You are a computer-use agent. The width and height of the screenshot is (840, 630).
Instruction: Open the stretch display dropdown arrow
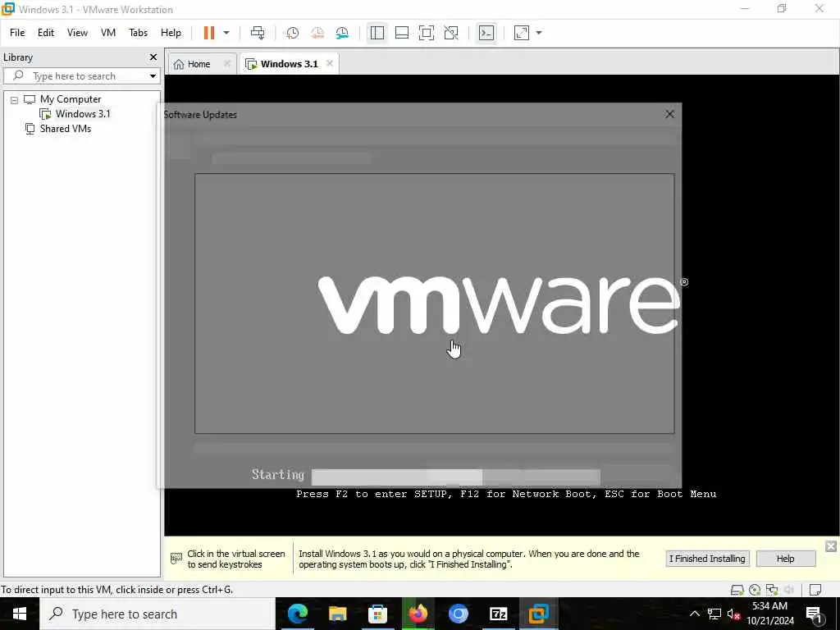(539, 33)
